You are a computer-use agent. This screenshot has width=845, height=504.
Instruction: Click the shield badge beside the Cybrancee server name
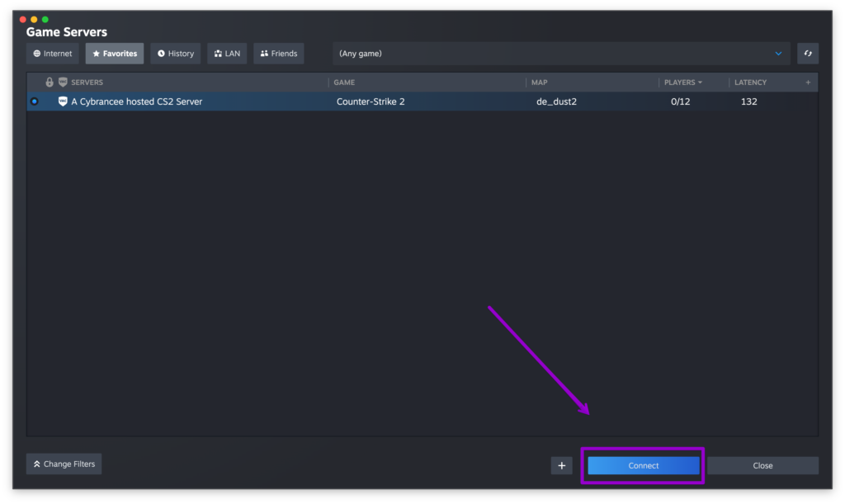tap(63, 101)
